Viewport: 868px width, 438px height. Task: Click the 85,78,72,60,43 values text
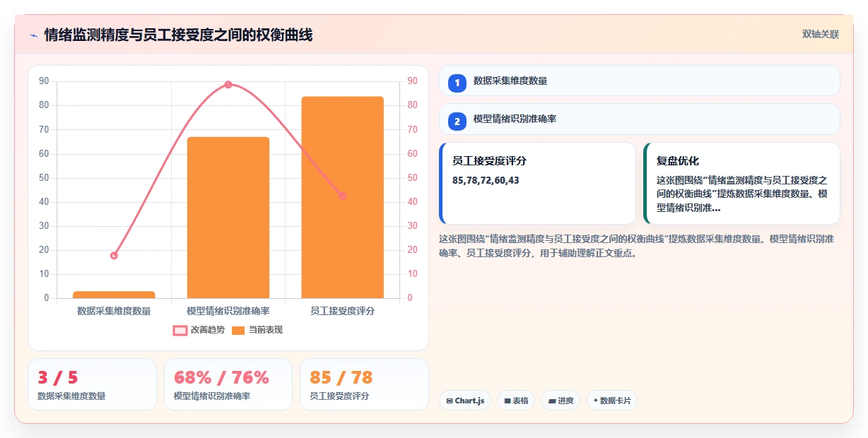pos(486,180)
